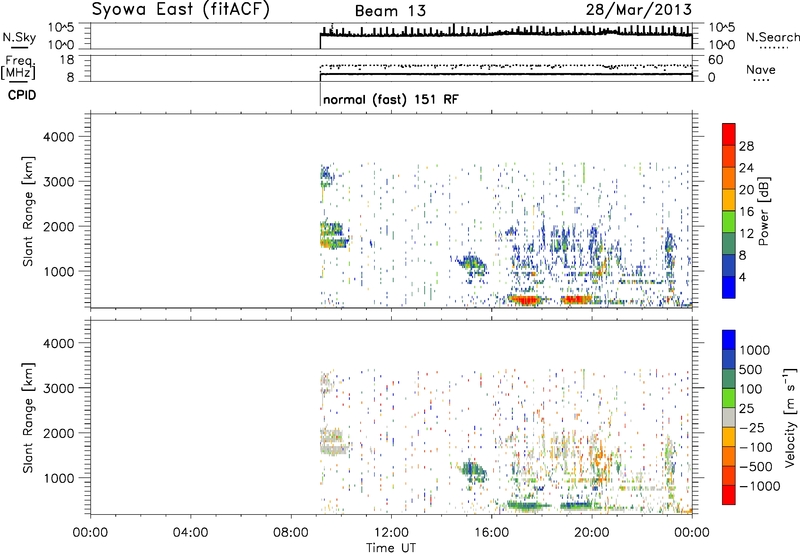The height and width of the screenshot is (554, 800).
Task: Click the '2000' tick on velocity panel
Action: pos(58,433)
